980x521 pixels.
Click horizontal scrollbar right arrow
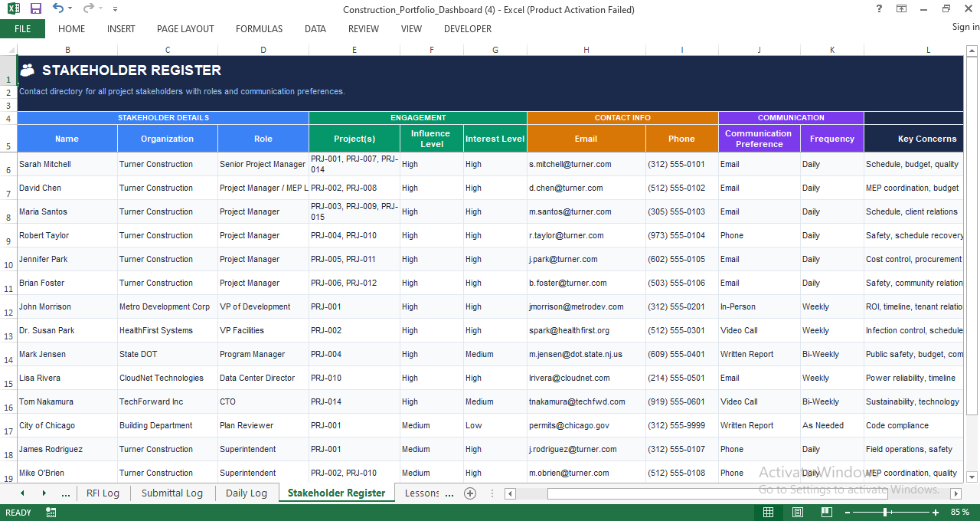pyautogui.click(x=955, y=494)
